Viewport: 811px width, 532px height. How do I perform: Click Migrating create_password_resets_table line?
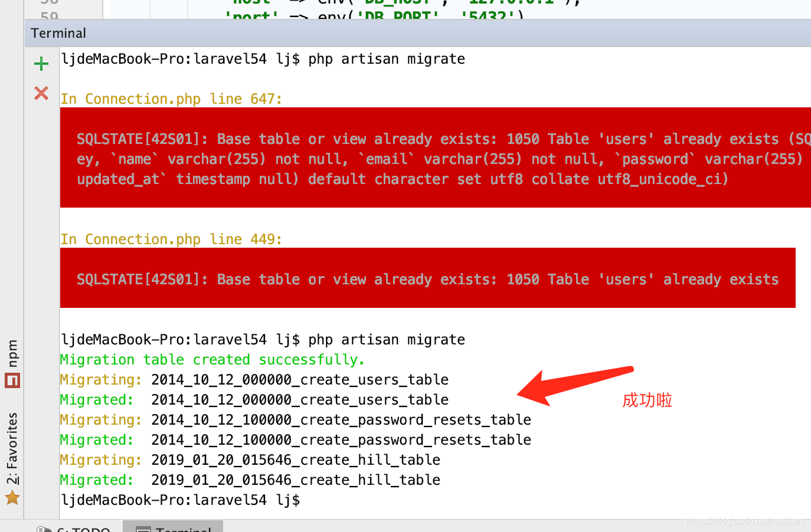pyautogui.click(x=296, y=420)
